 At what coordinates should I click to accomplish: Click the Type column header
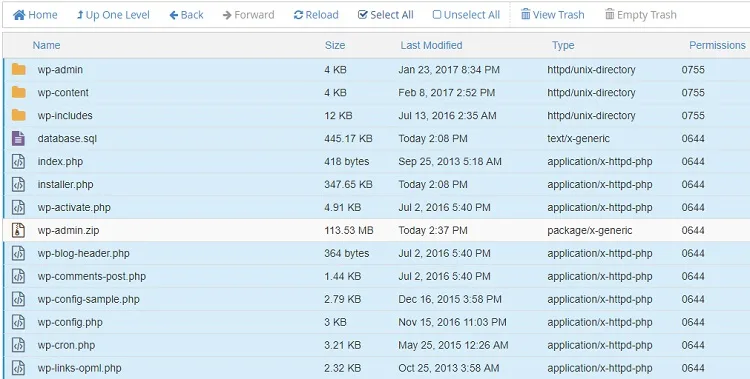click(563, 45)
